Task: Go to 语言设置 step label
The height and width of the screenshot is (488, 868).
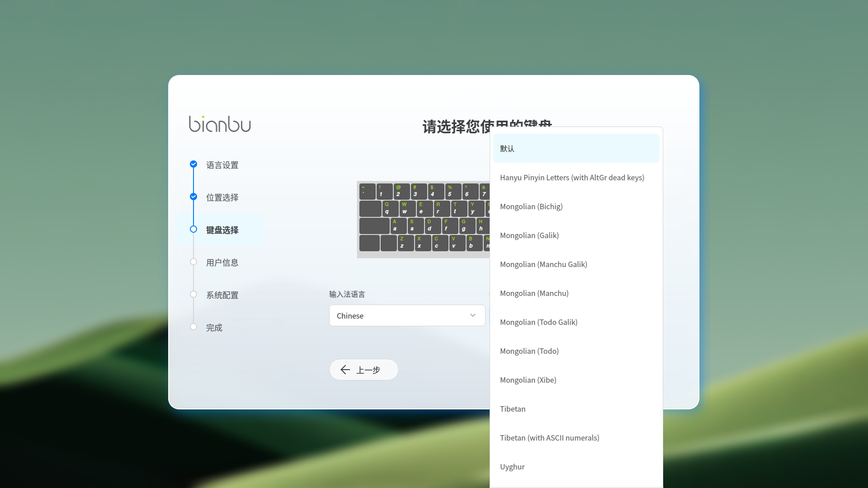Action: coord(222,165)
